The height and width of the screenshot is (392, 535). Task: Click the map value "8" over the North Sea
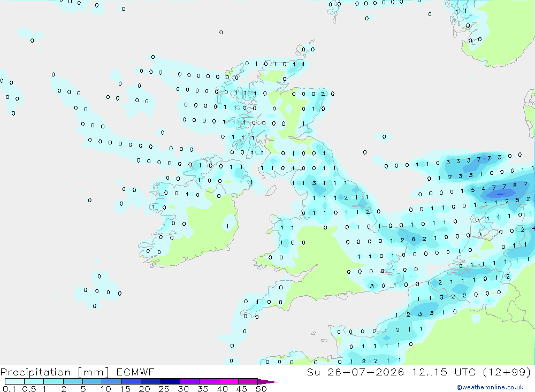tap(515, 186)
